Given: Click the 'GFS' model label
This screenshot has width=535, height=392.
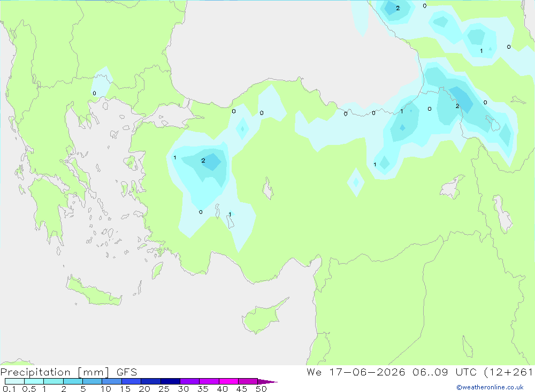Looking at the screenshot, I should point(127,372).
